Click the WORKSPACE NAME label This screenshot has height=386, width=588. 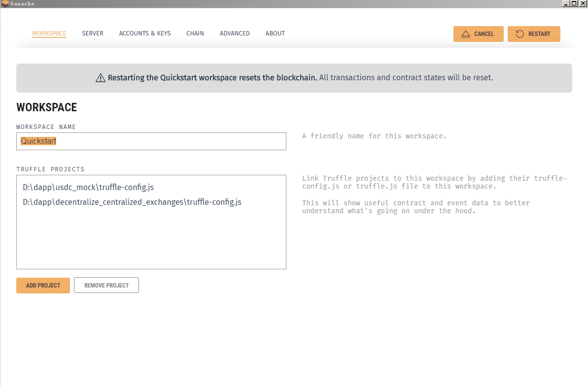pos(46,127)
